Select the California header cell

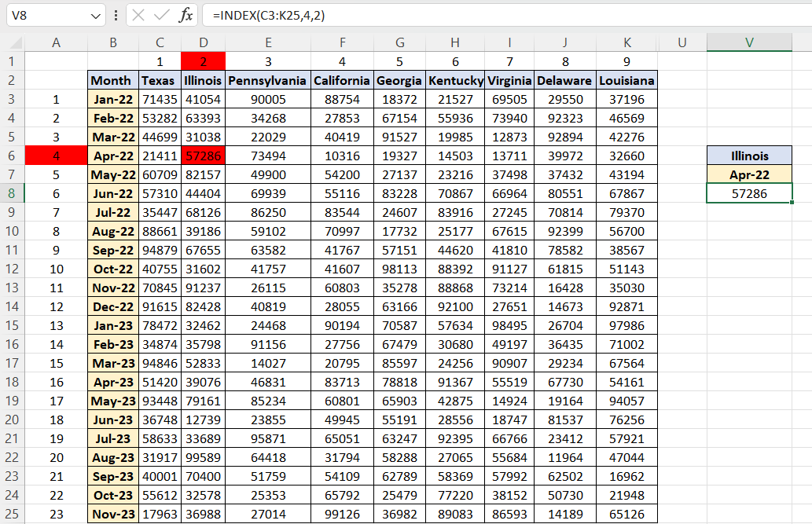click(x=342, y=80)
